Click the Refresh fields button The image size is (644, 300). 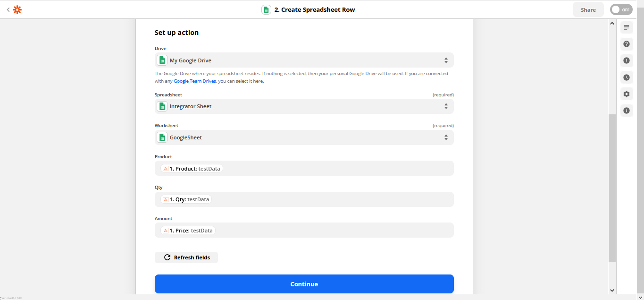point(186,257)
